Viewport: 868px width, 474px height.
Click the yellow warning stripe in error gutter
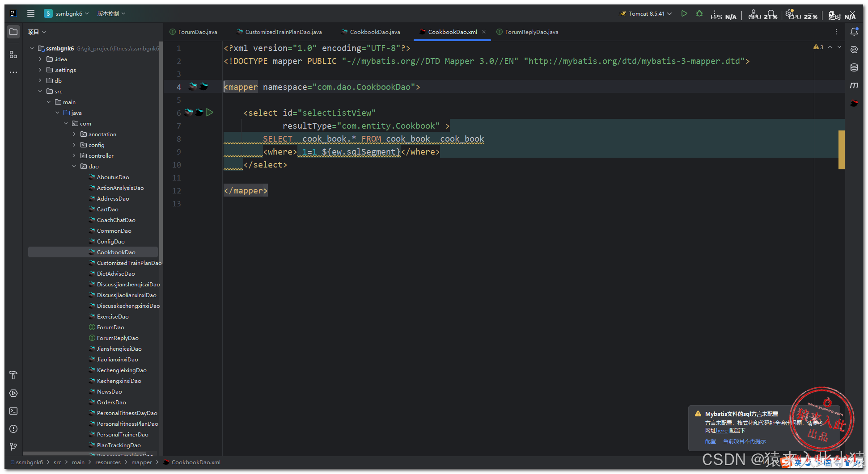[842, 150]
